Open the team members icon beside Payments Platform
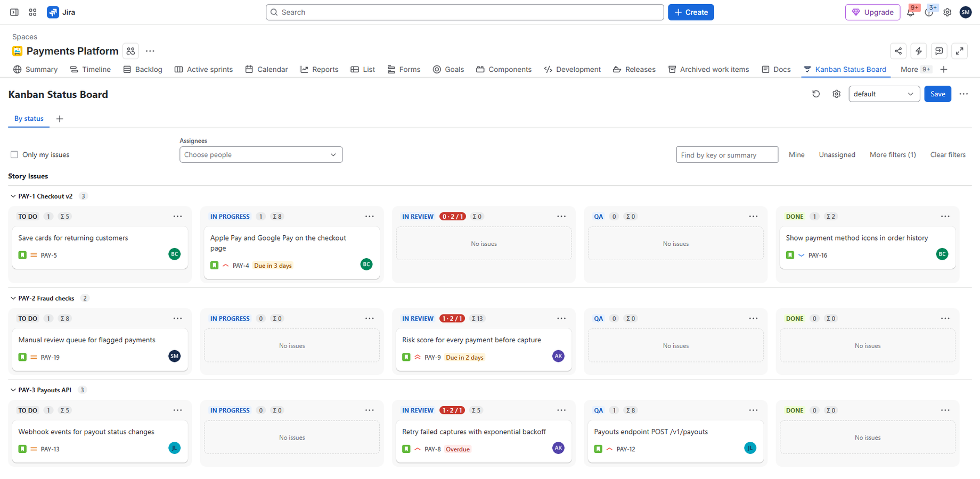980x479 pixels. coord(130,51)
